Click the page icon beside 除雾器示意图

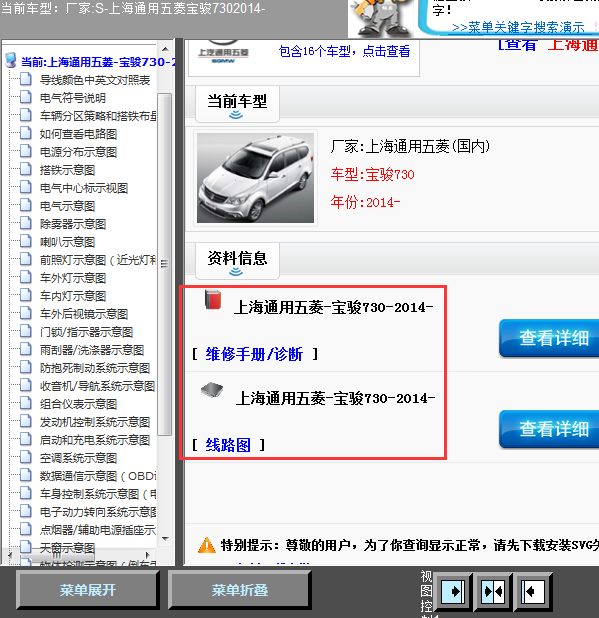point(26,223)
